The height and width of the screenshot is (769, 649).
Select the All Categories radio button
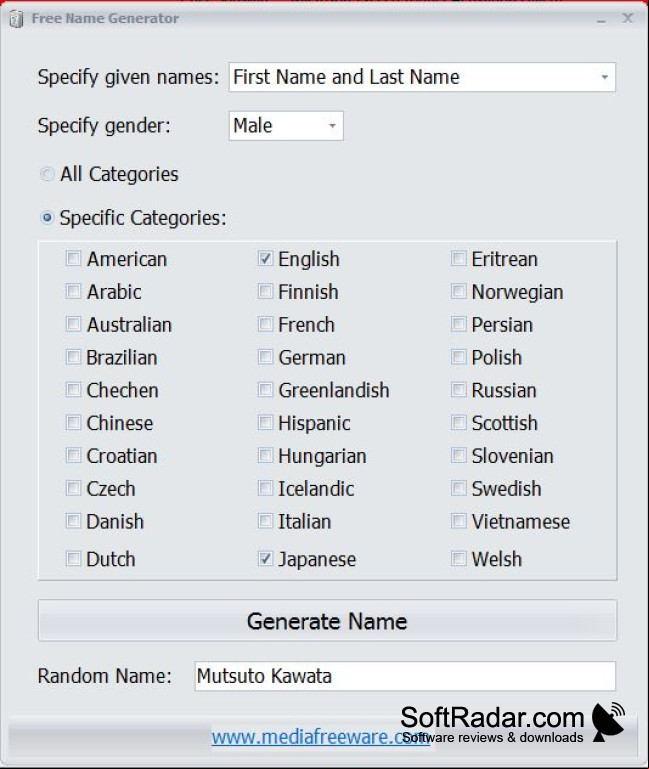(47, 174)
